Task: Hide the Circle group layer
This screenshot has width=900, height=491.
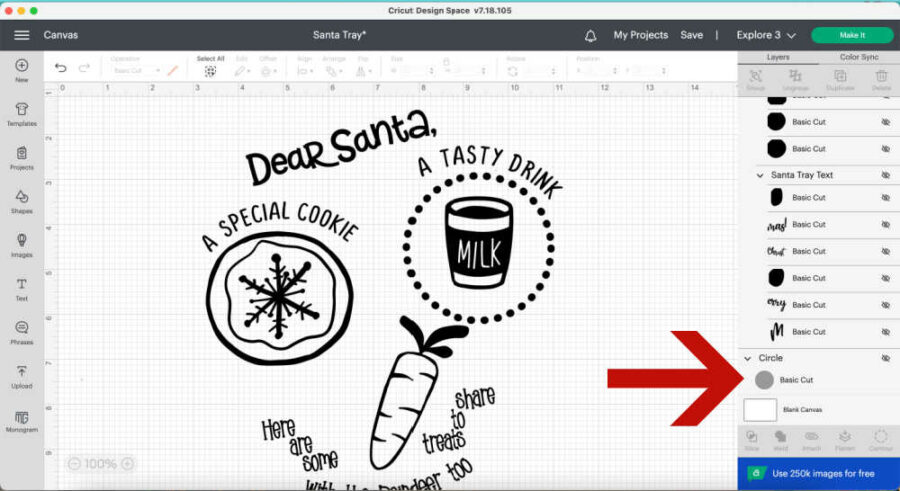Action: pos(884,358)
